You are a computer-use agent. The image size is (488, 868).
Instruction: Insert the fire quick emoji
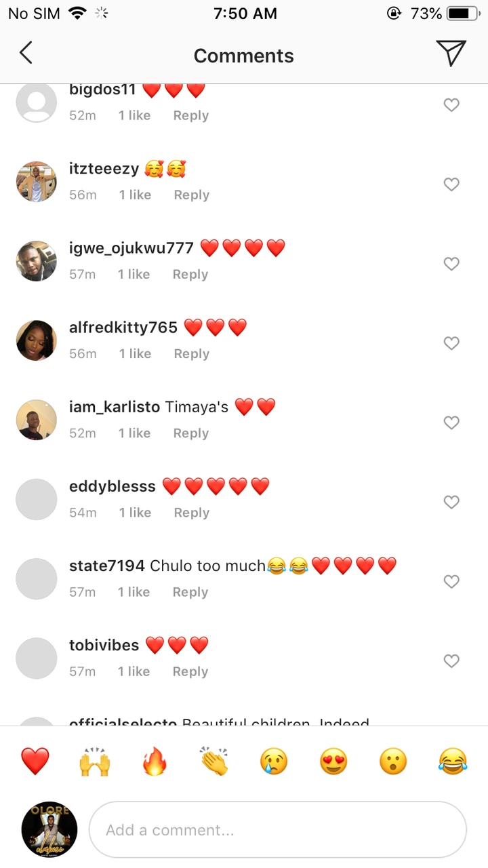(155, 762)
